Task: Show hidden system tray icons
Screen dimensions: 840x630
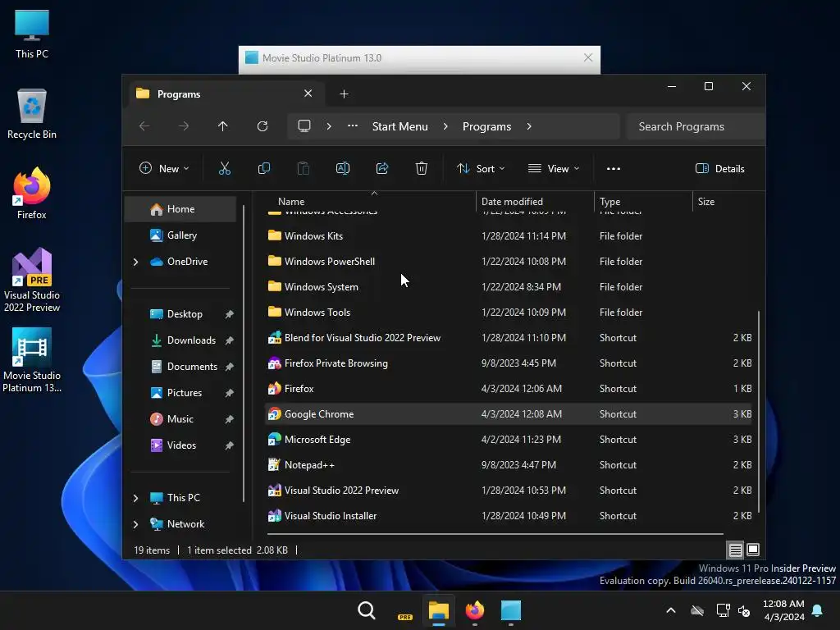Action: [671, 610]
